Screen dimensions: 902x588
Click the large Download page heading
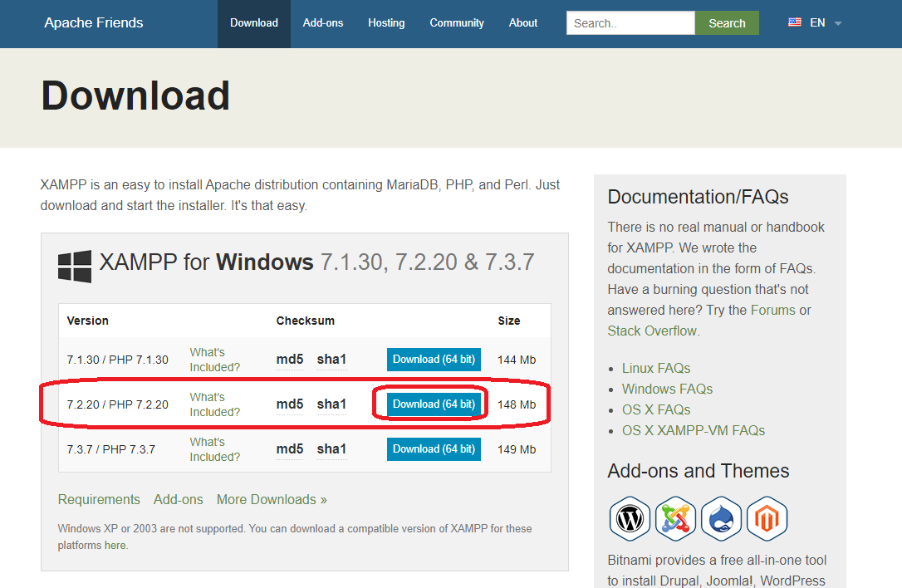tap(135, 96)
